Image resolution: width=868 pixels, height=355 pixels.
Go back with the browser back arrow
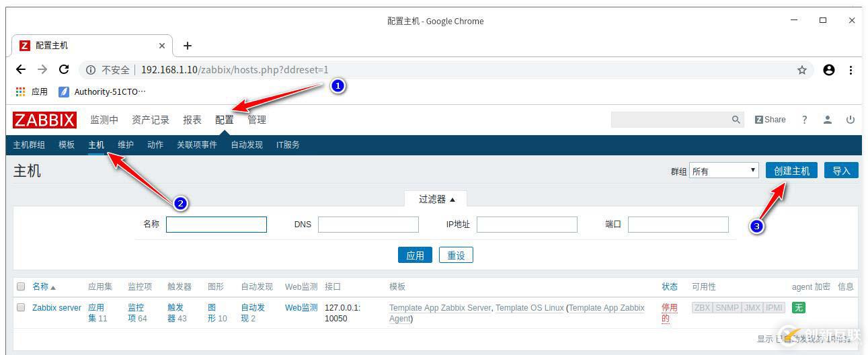21,69
